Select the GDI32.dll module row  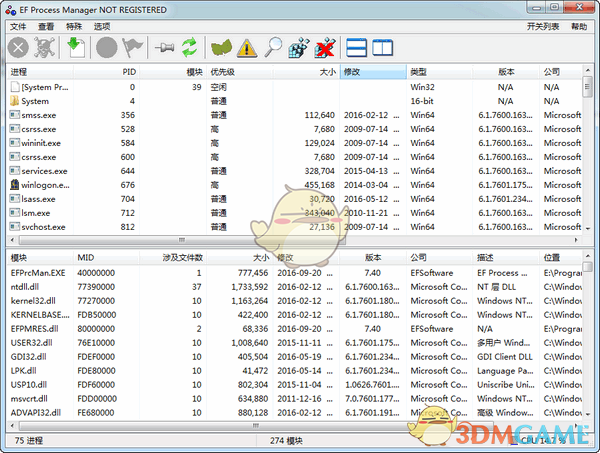tap(295, 357)
